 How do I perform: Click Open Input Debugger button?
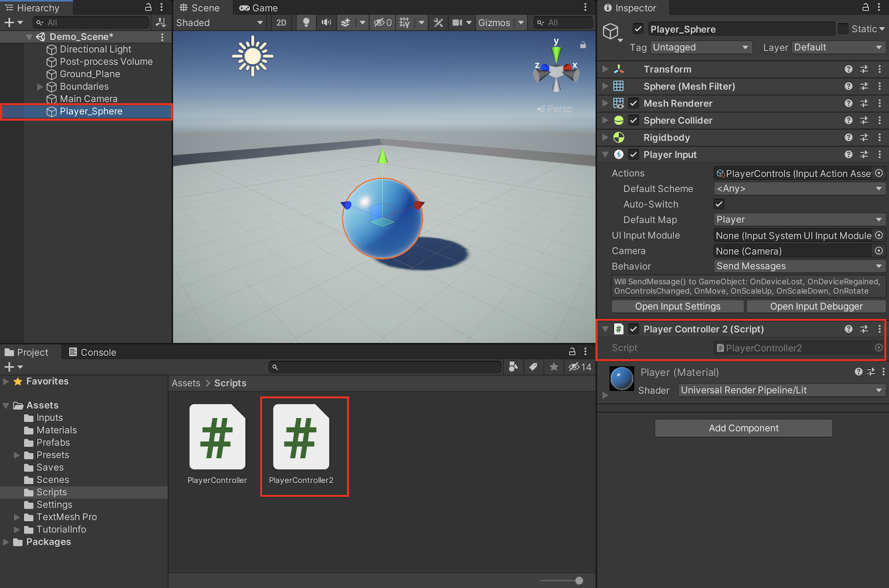coord(816,306)
